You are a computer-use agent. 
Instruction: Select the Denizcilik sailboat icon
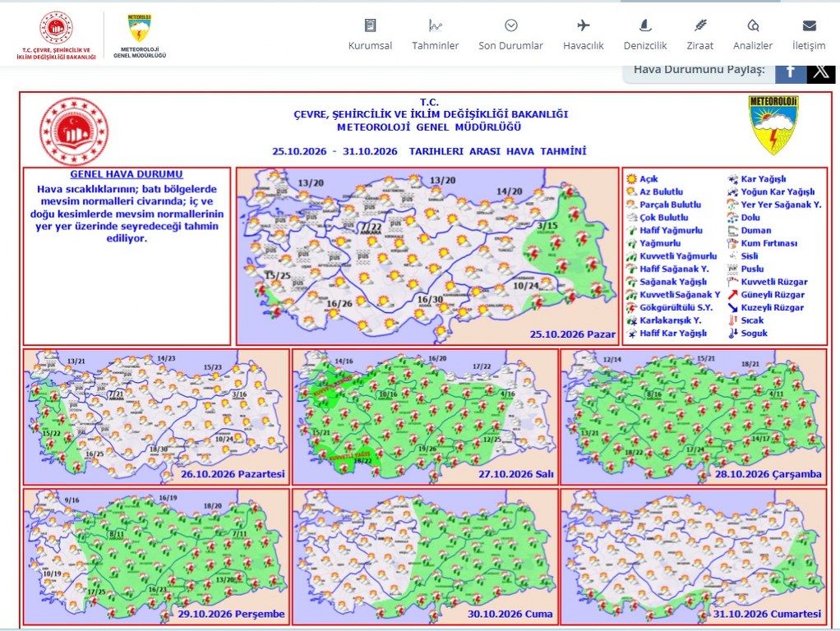coord(645,25)
